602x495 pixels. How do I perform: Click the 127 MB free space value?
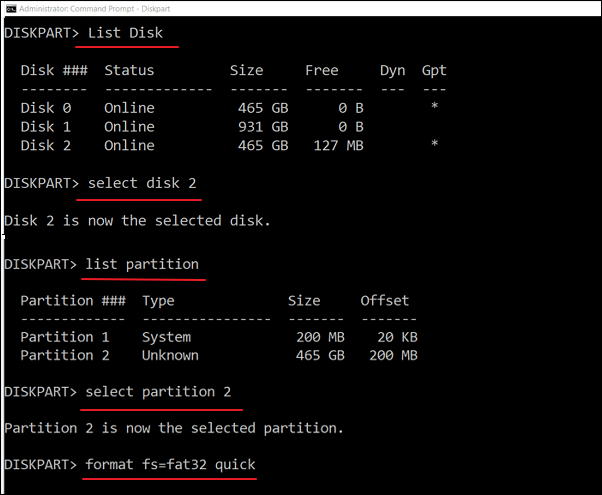coord(334,146)
